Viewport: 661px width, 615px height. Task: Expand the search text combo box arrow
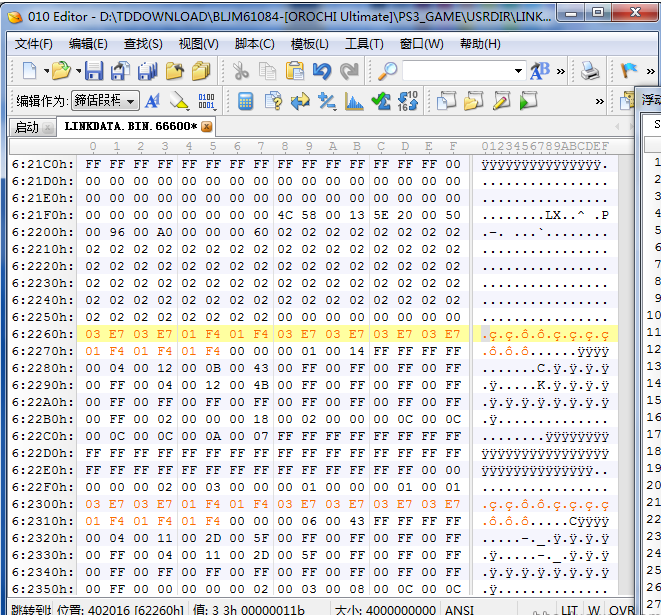point(518,71)
